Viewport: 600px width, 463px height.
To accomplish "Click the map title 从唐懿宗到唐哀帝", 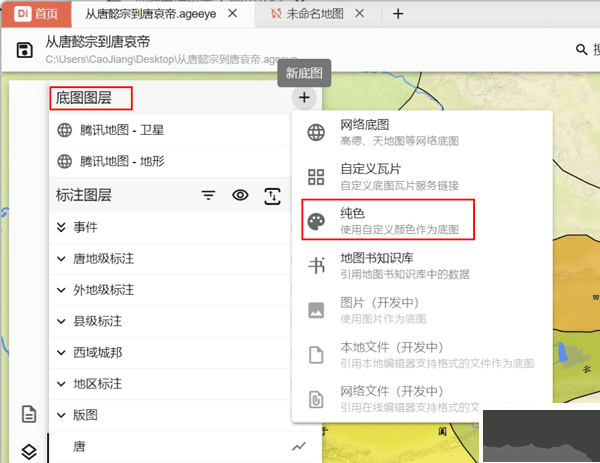I will pos(98,42).
